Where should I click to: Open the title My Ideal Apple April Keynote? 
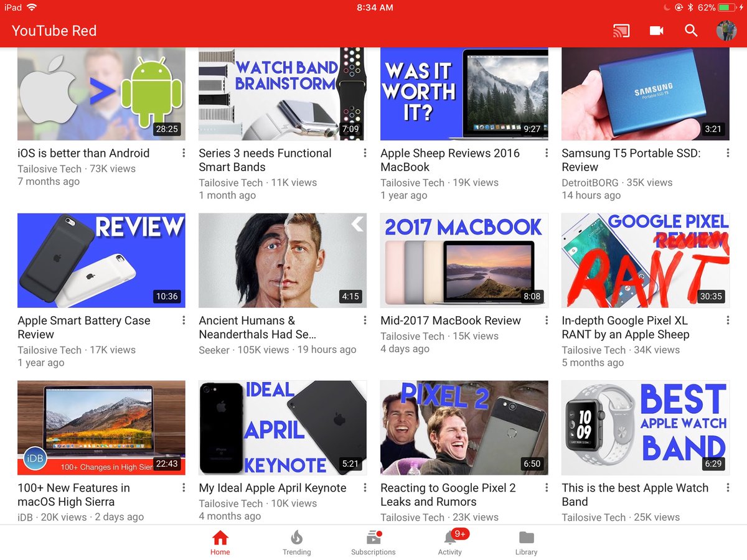273,488
